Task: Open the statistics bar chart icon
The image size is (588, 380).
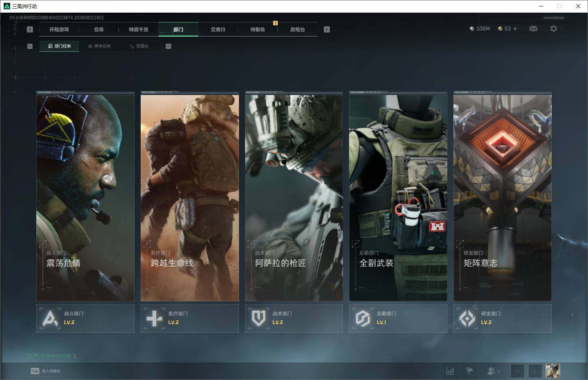Action: 450,371
